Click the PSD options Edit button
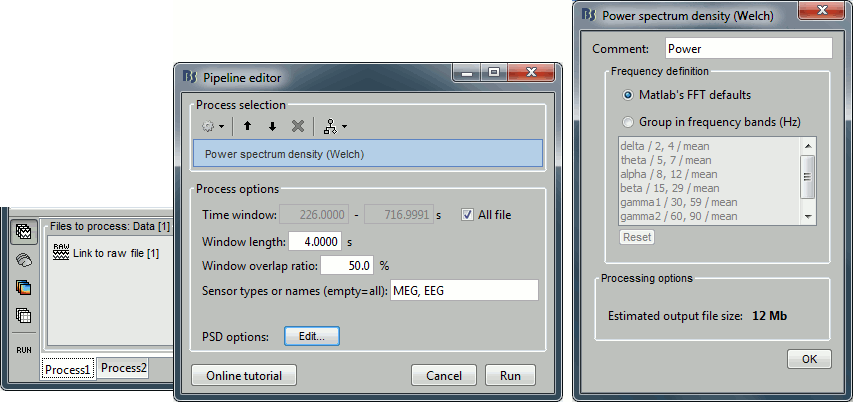853x402 pixels. [x=312, y=336]
